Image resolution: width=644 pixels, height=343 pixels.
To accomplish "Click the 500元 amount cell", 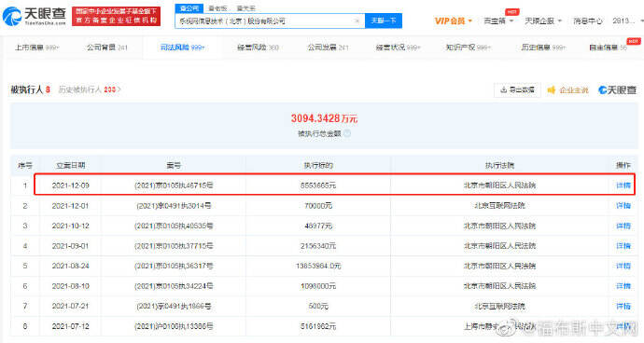I will tap(318, 306).
